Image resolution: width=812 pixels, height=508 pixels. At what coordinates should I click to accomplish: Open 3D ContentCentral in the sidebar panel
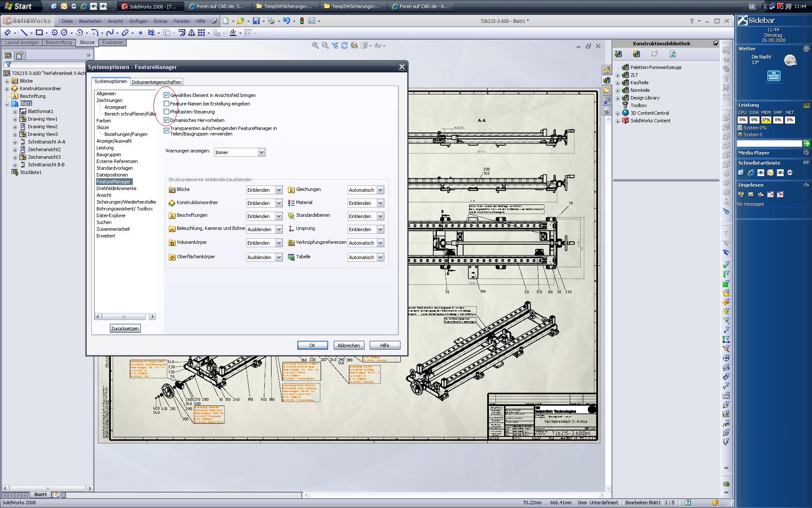pyautogui.click(x=649, y=113)
